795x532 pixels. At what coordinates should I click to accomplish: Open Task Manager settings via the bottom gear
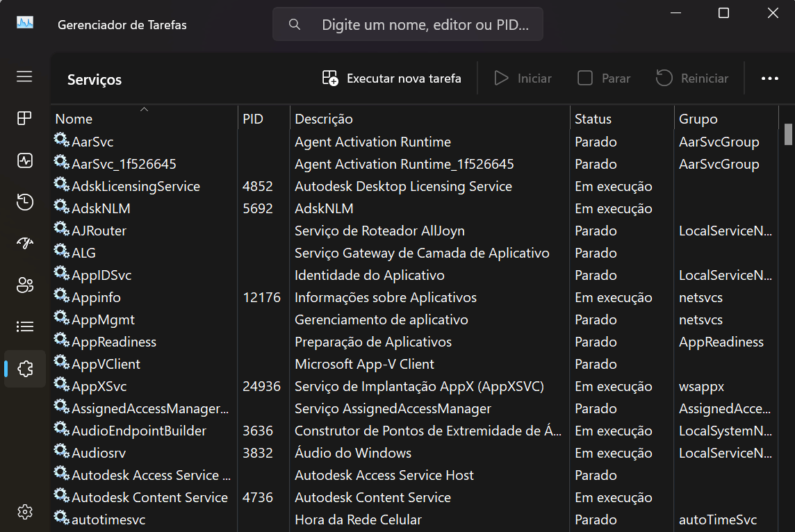point(24,512)
